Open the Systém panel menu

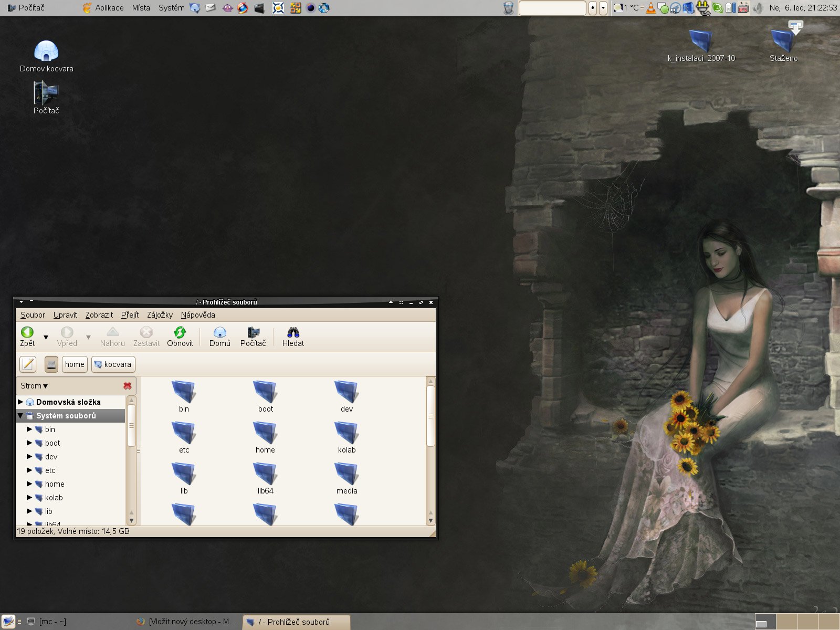[x=171, y=8]
